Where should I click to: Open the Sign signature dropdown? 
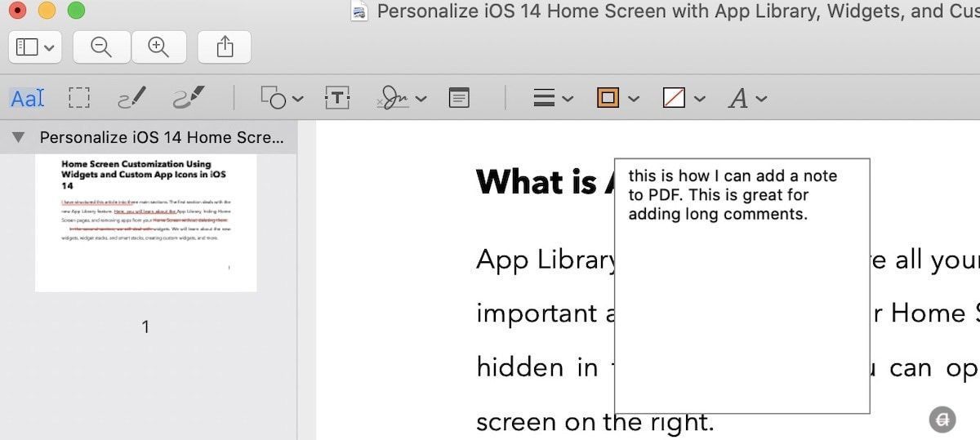pyautogui.click(x=402, y=99)
